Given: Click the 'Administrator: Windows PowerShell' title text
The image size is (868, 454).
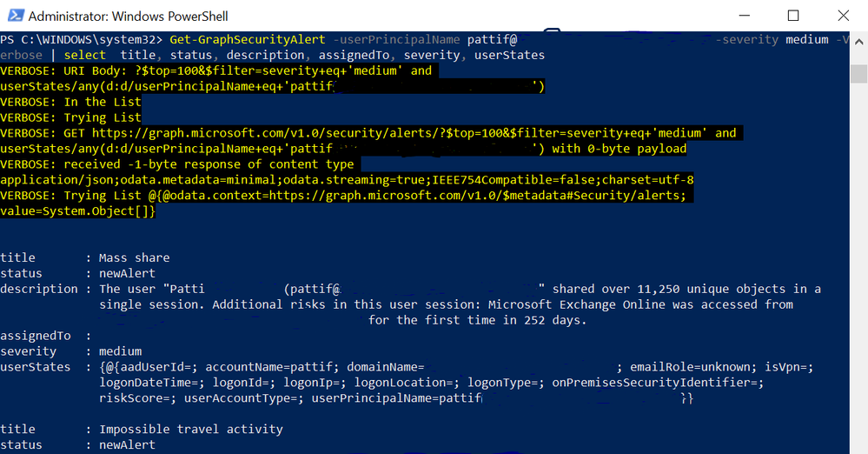Looking at the screenshot, I should click(128, 17).
